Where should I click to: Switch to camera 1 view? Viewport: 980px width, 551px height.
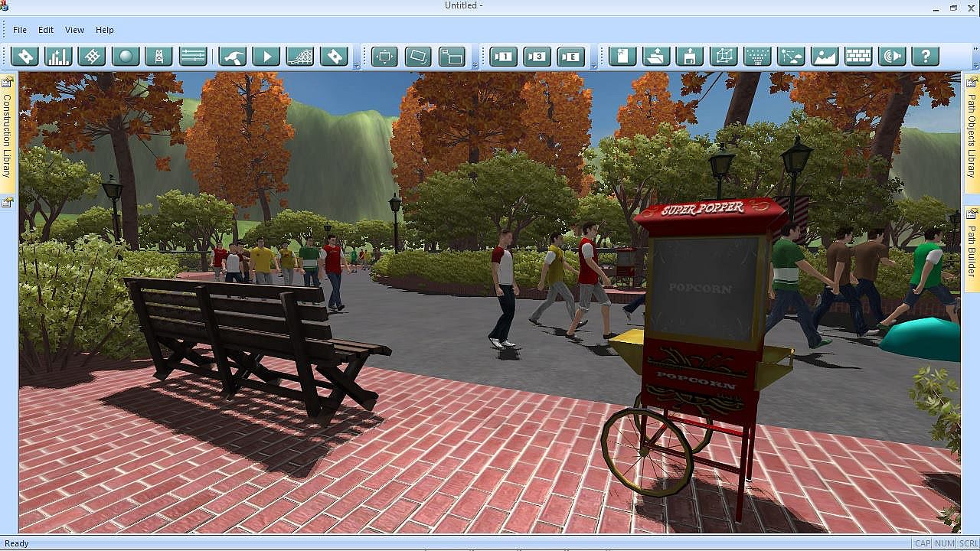[x=503, y=56]
